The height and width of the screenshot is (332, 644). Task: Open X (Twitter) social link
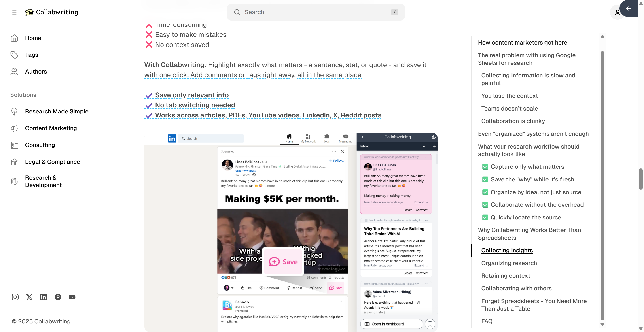click(x=29, y=297)
